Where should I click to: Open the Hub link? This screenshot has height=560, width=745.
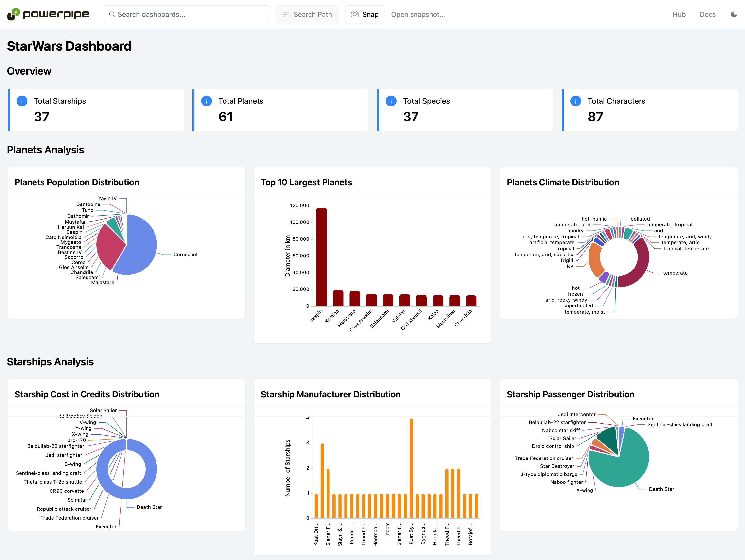pos(679,14)
